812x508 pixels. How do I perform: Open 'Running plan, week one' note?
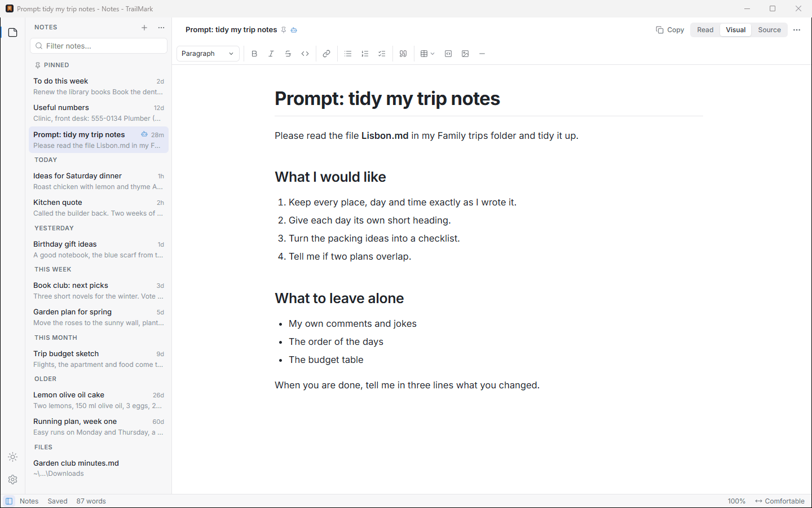99,427
